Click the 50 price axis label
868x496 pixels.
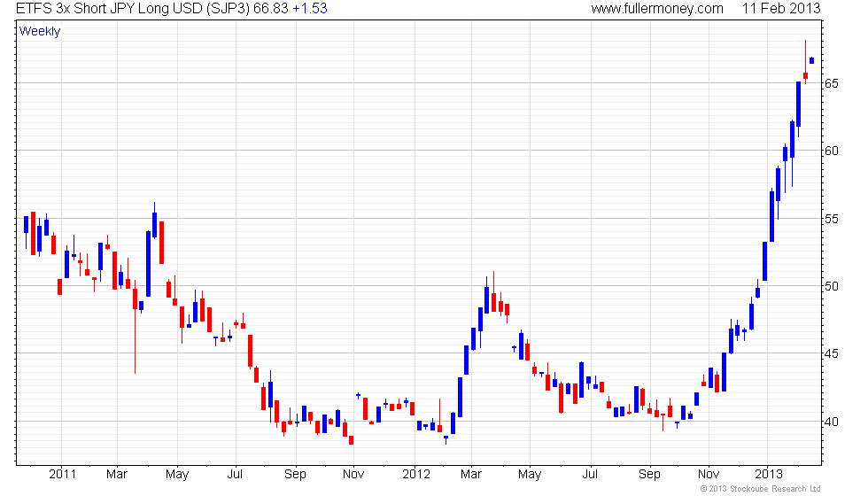tap(832, 286)
